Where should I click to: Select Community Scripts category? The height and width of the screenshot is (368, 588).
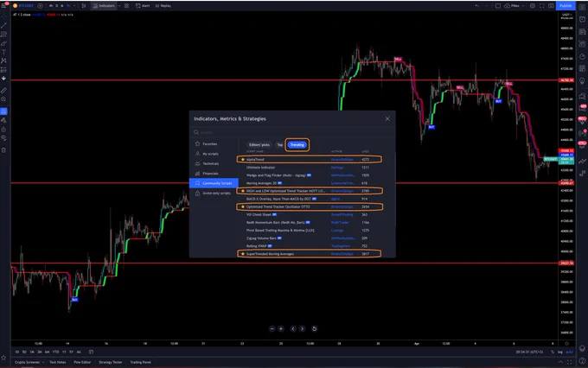point(214,183)
